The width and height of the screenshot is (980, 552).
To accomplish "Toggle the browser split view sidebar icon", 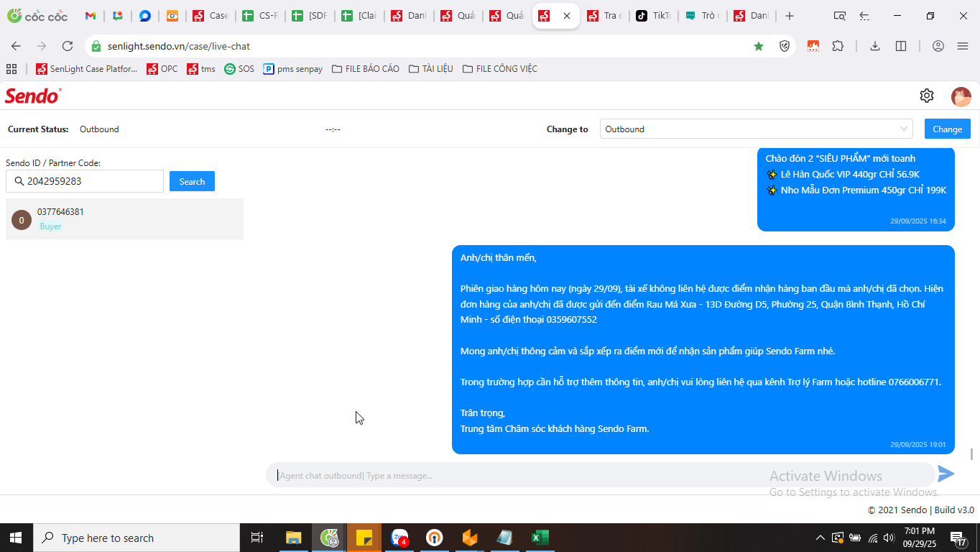I will (x=901, y=46).
